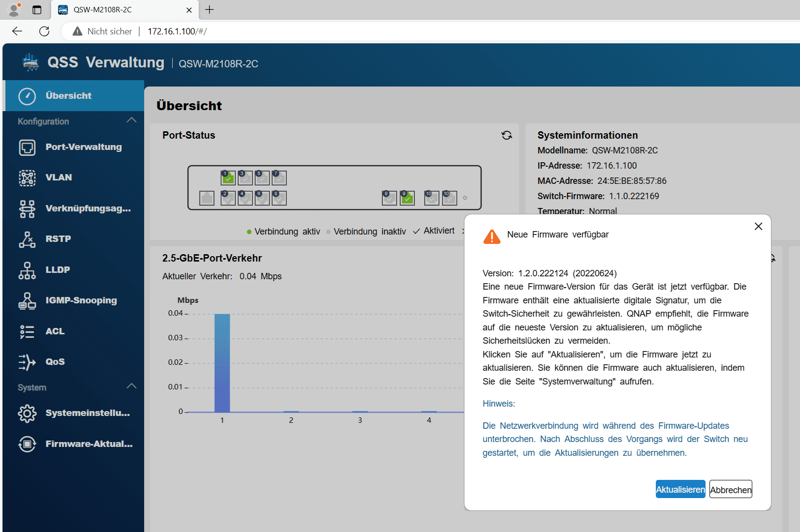Screen dimensions: 800x532
Task: Select port 1 in the switch diagram
Action: [x=228, y=177]
